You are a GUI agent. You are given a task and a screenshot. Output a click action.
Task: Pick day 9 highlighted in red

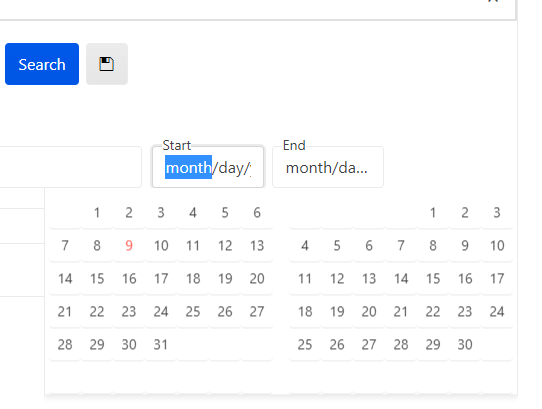[129, 246]
